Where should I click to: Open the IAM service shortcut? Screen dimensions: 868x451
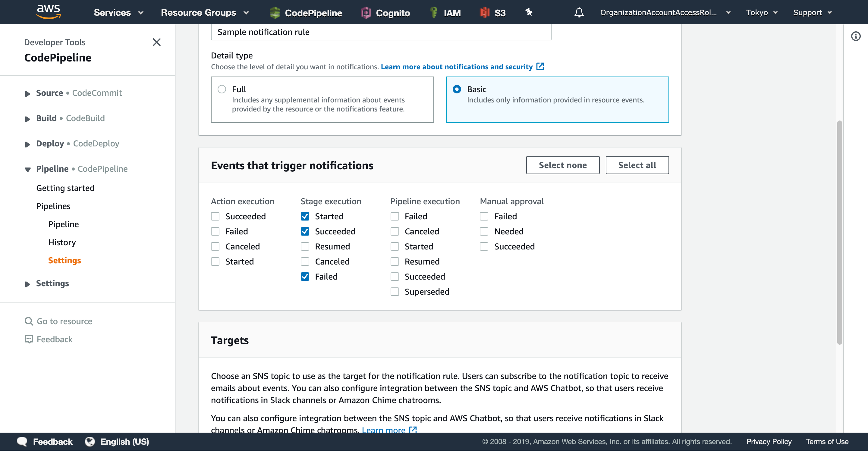(445, 12)
